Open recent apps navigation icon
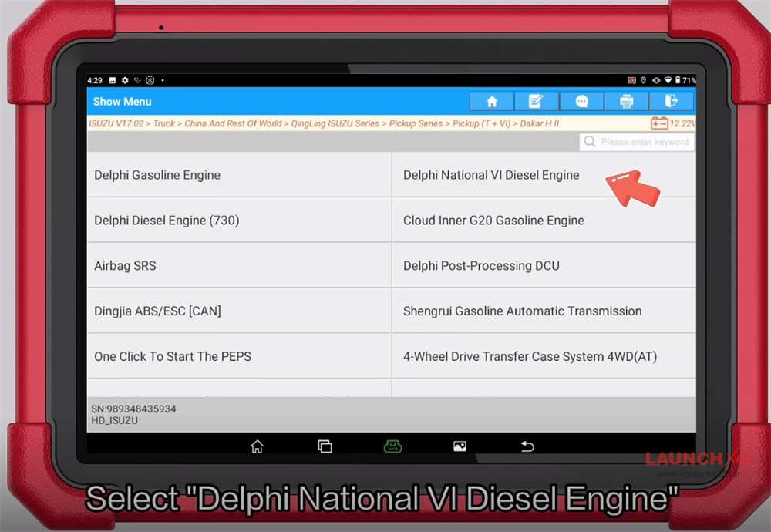Viewport: 771px width, 532px height. [325, 446]
